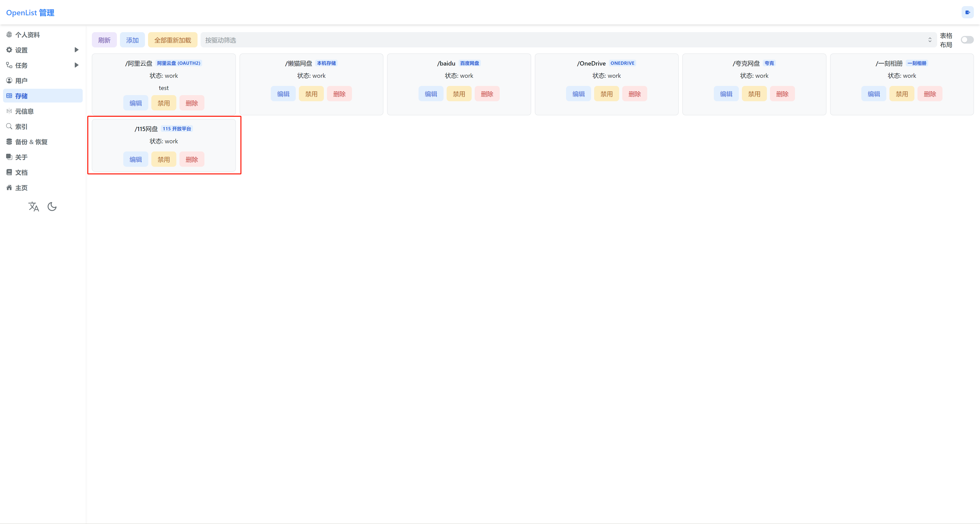
Task: Disable the /懒猫网盘 storage
Action: (311, 94)
